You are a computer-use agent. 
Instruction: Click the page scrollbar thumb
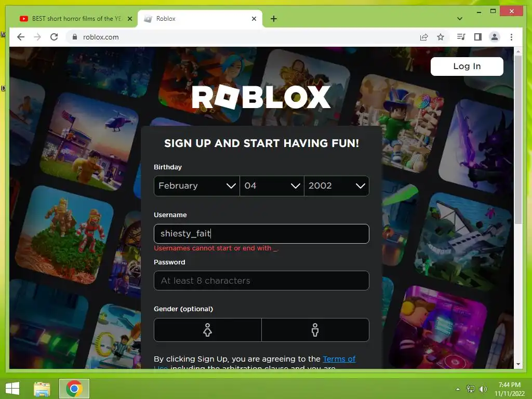518,139
